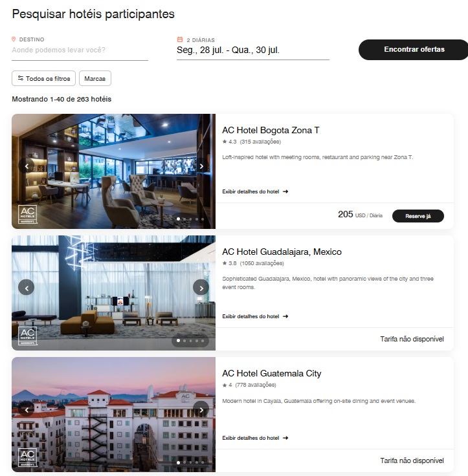Show previous photo of AC Hotel Bogota
This screenshot has width=468, height=476.
[27, 166]
